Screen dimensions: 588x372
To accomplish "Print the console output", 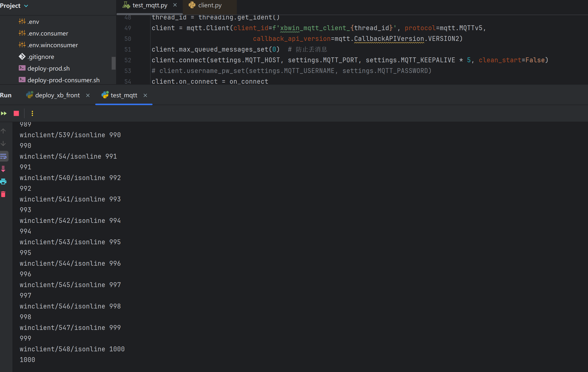I will pyautogui.click(x=3, y=181).
